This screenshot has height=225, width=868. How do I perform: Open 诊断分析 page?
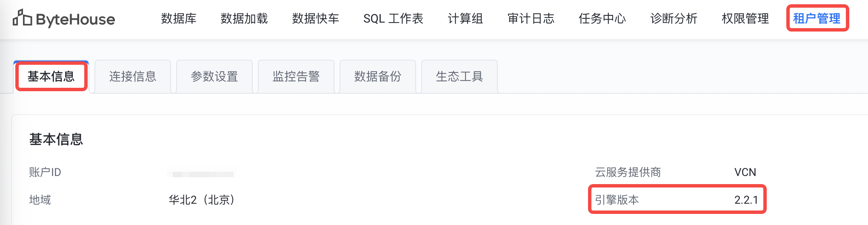[x=674, y=19]
